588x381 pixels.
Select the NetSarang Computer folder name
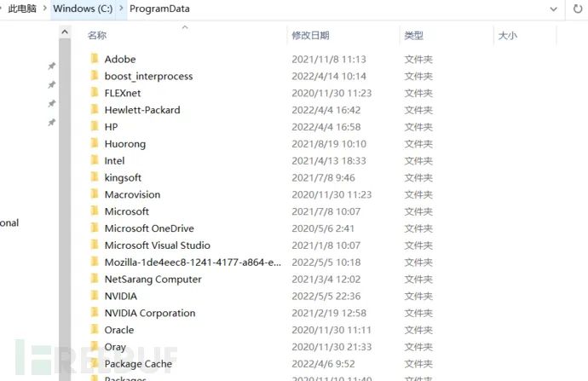153,280
